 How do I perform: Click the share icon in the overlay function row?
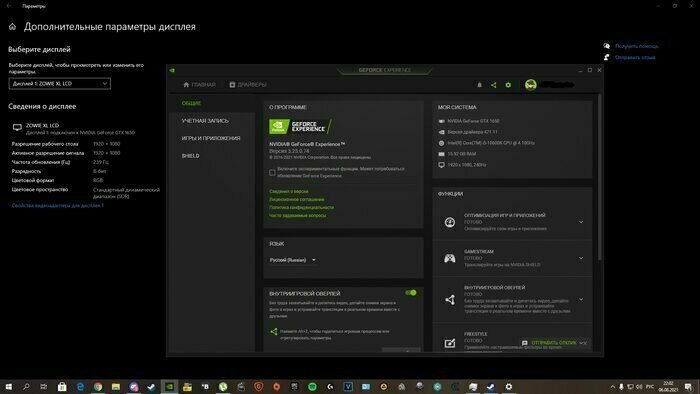click(x=450, y=299)
